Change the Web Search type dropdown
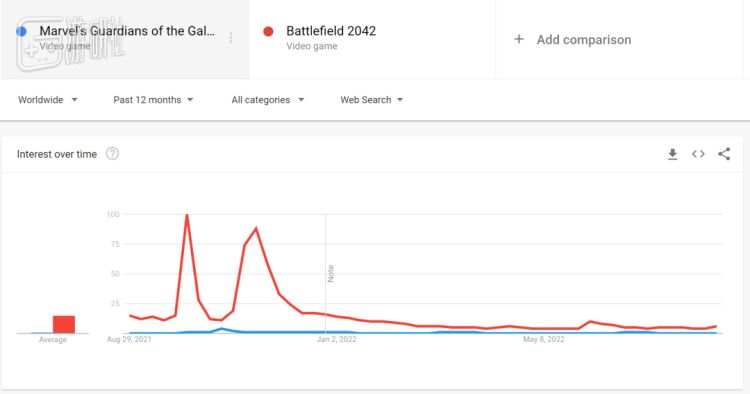The width and height of the screenshot is (750, 394). click(x=372, y=100)
